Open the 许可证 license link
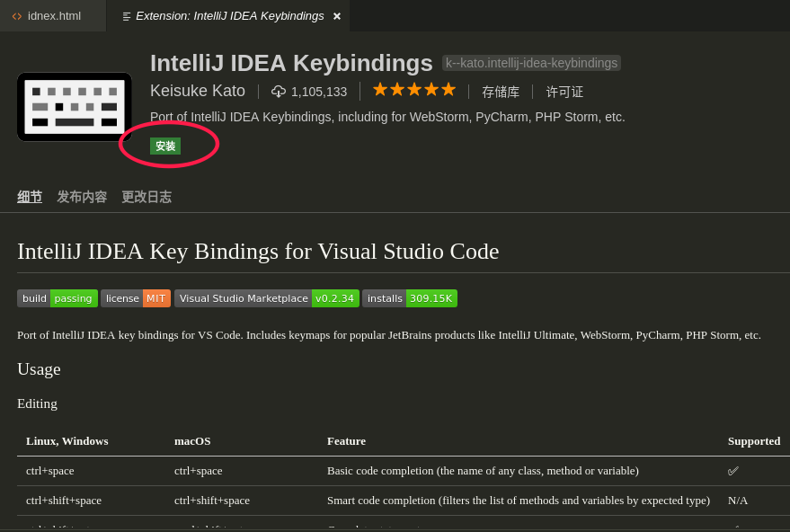790x532 pixels. click(564, 92)
